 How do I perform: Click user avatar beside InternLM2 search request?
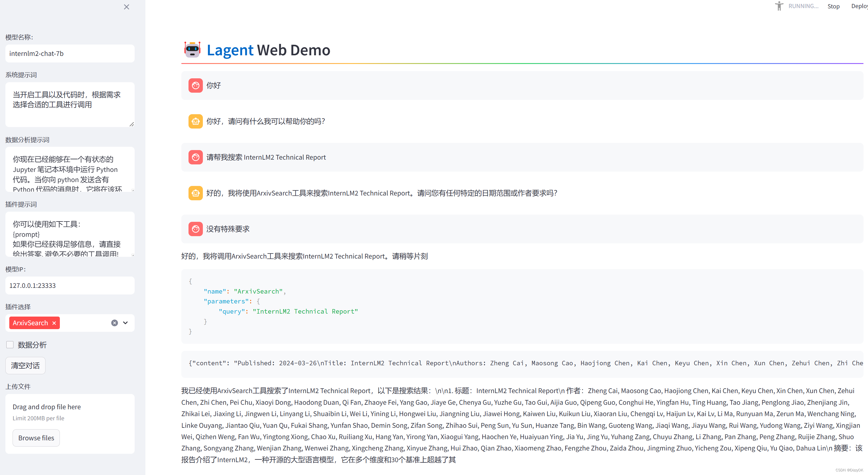click(x=195, y=157)
